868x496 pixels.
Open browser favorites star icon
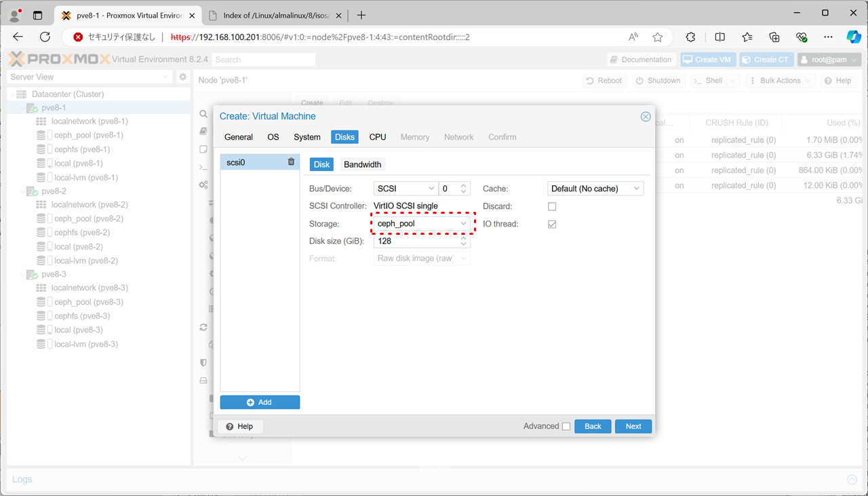(657, 37)
